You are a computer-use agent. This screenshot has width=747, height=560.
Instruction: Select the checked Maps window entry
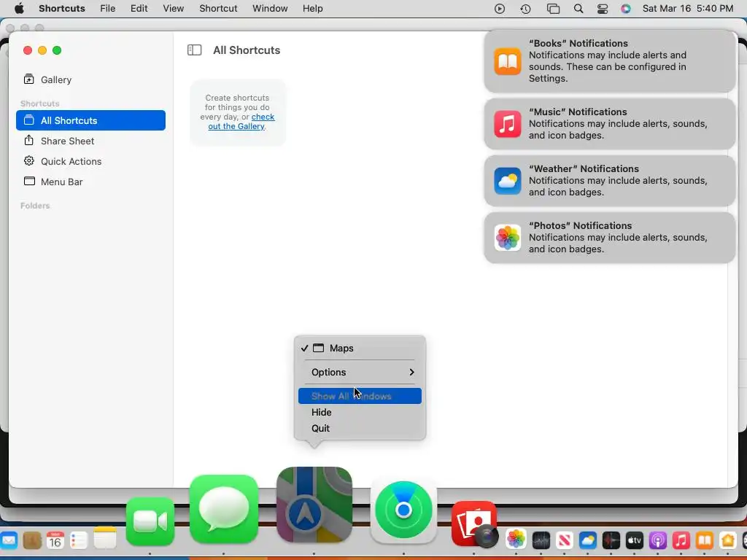(x=360, y=348)
